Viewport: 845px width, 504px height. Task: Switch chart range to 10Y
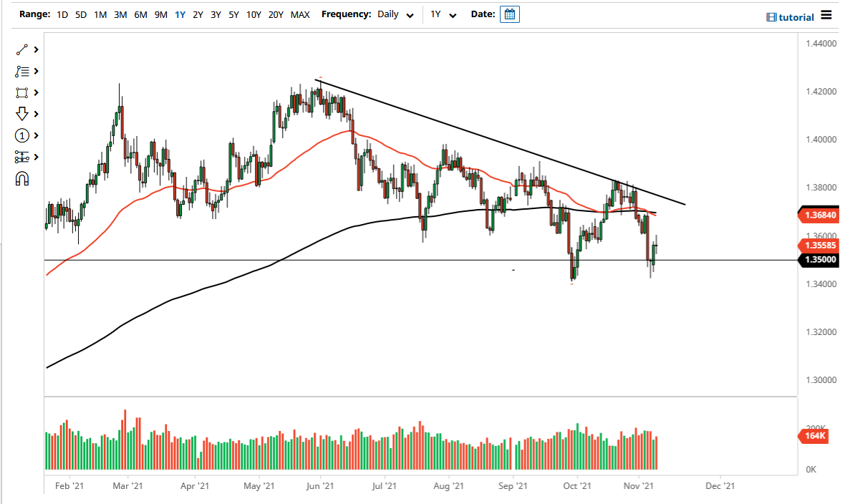click(253, 14)
